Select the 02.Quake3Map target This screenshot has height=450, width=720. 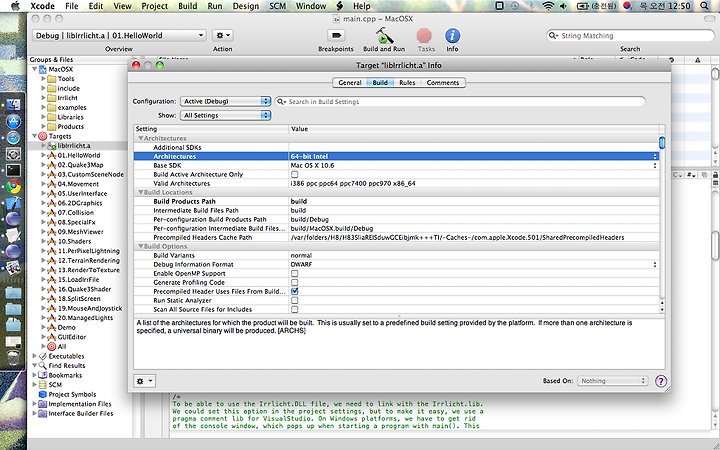(80, 165)
